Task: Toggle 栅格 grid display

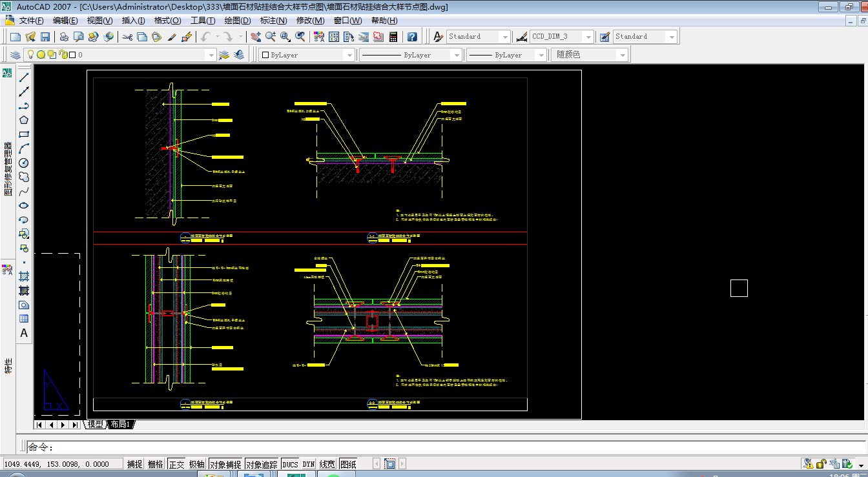Action: (155, 463)
